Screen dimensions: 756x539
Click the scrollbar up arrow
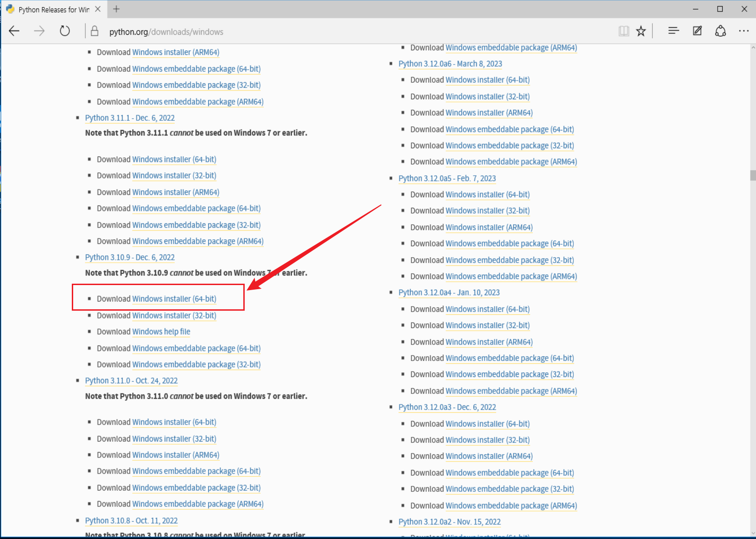753,48
